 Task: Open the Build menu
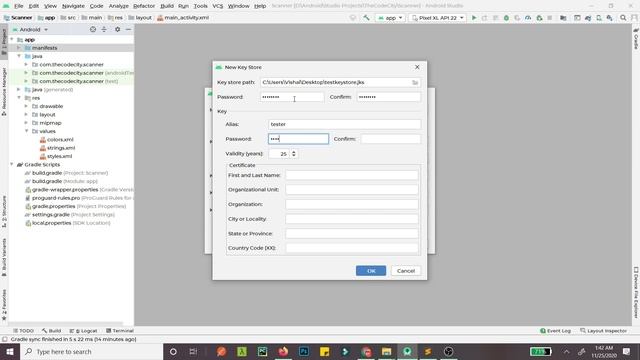(x=167, y=6)
